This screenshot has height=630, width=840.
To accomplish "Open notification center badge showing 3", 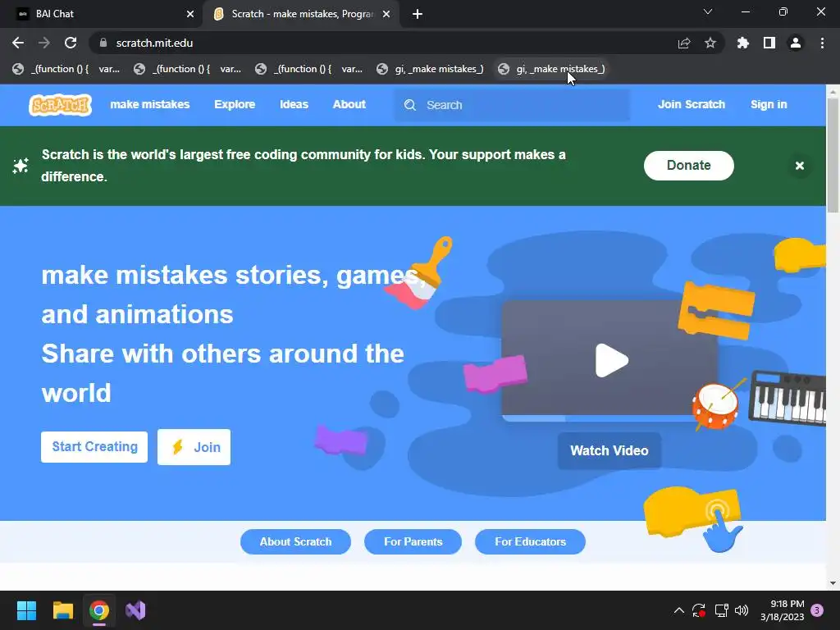I will 817,610.
